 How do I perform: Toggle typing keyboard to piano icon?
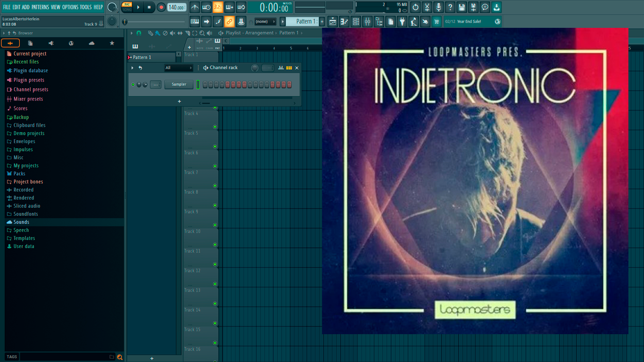(195, 21)
